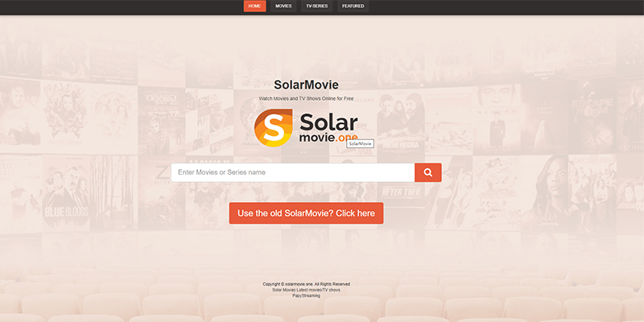The height and width of the screenshot is (322, 644).
Task: Click the magnifying glass search button
Action: tap(428, 172)
